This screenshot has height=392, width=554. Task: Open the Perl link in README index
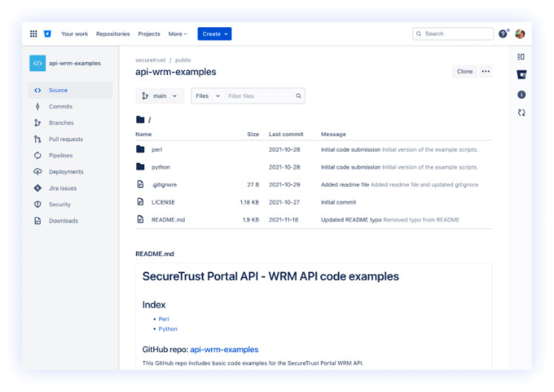[164, 319]
